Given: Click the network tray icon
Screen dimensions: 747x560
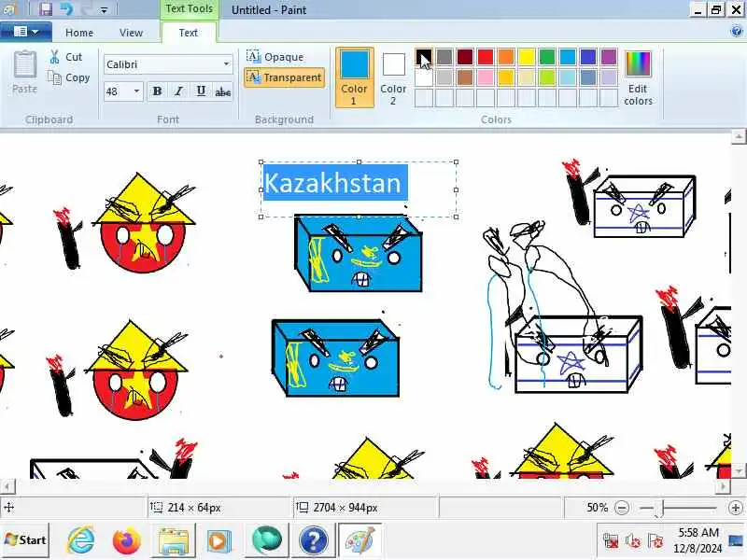Looking at the screenshot, I should tap(612, 541).
